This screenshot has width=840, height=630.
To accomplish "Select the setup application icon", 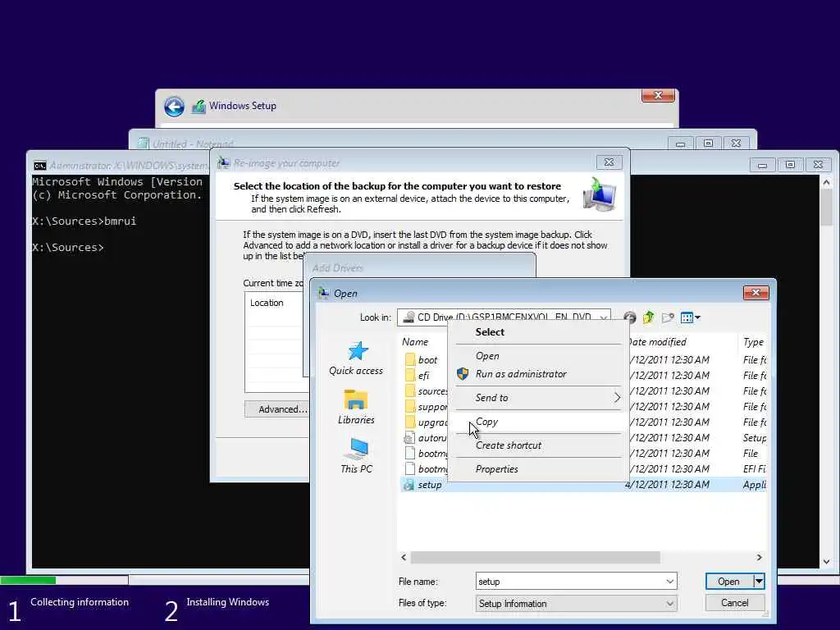I will click(x=409, y=485).
